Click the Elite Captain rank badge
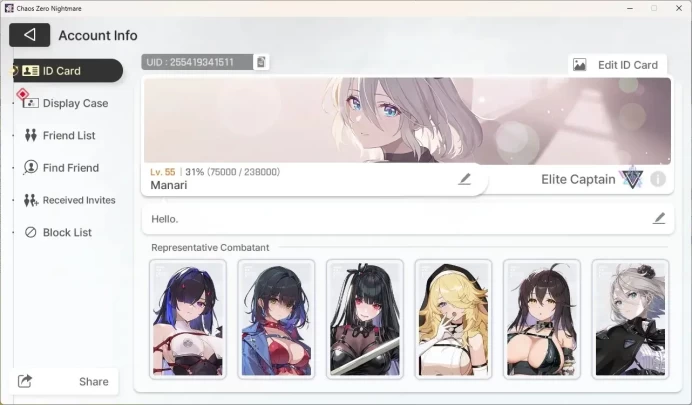This screenshot has height=405, width=692. coord(632,179)
